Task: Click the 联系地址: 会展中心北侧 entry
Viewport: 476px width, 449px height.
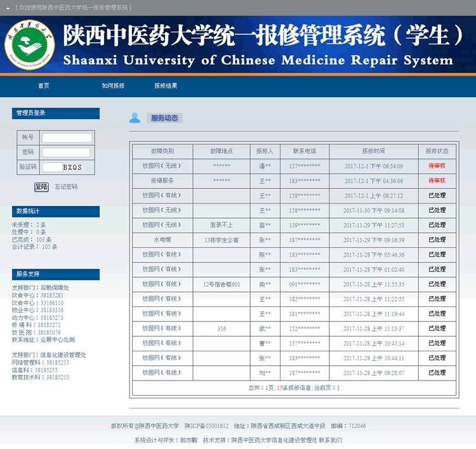Action: 43,340
